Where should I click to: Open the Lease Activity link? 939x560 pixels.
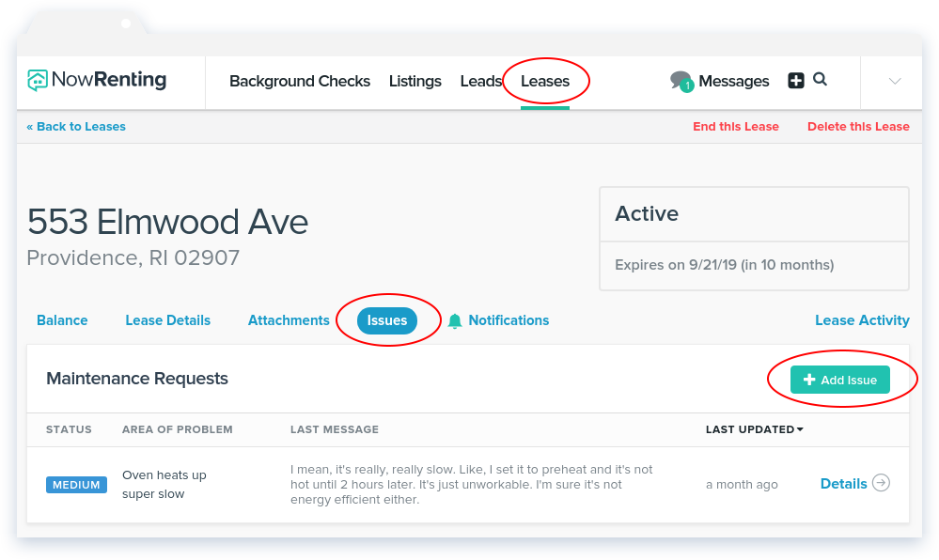pyautogui.click(x=862, y=320)
